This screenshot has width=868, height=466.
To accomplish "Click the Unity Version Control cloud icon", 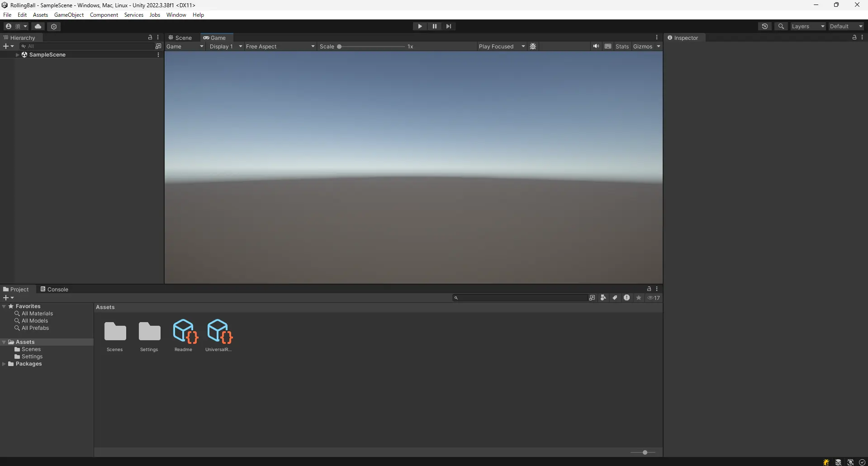I will [x=38, y=26].
